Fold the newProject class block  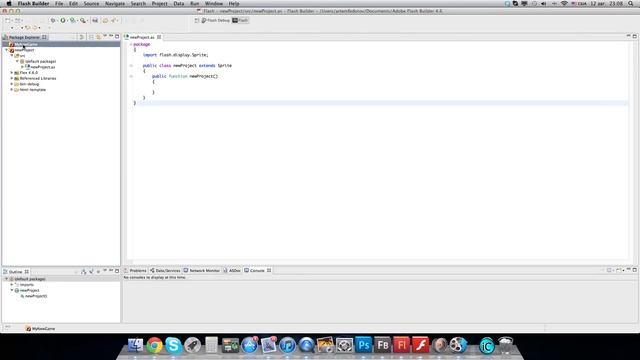(131, 65)
